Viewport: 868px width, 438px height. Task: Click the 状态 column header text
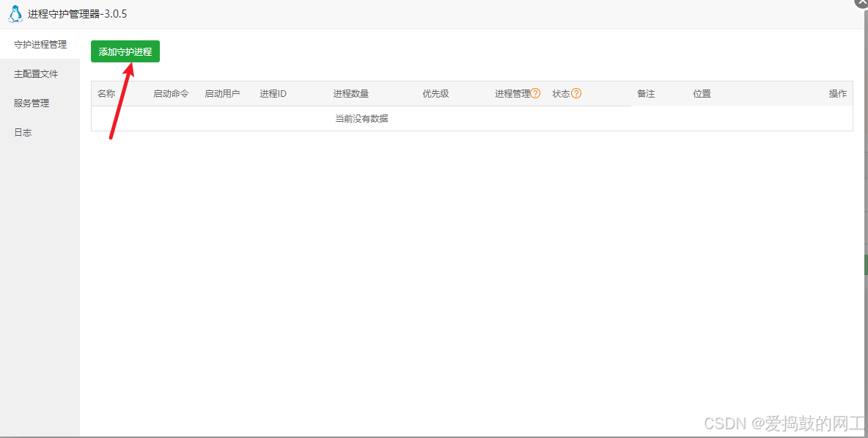562,94
